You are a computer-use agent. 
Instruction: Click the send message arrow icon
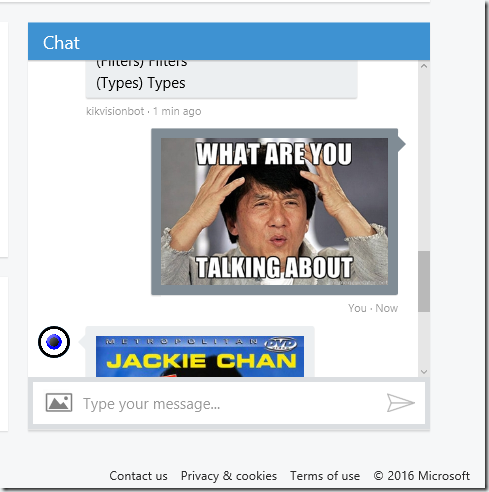click(x=400, y=403)
